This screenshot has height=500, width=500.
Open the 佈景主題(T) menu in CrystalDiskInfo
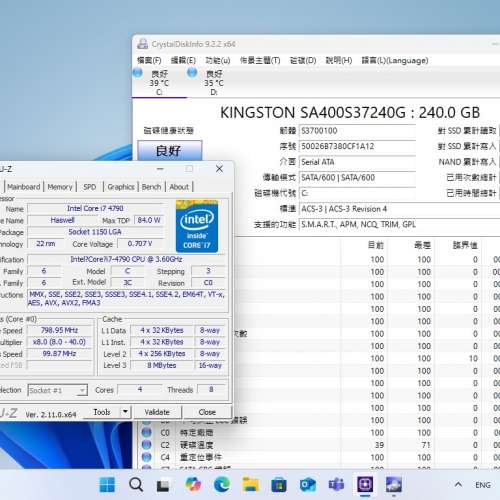[x=260, y=60]
